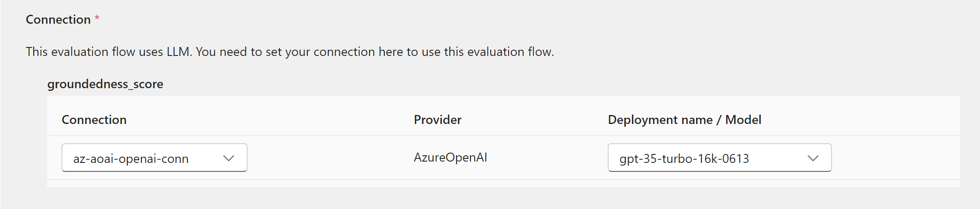Screen dimensions: 980x209
Task: Open the Deployment name / Model dropdown box
Action: pos(719,158)
